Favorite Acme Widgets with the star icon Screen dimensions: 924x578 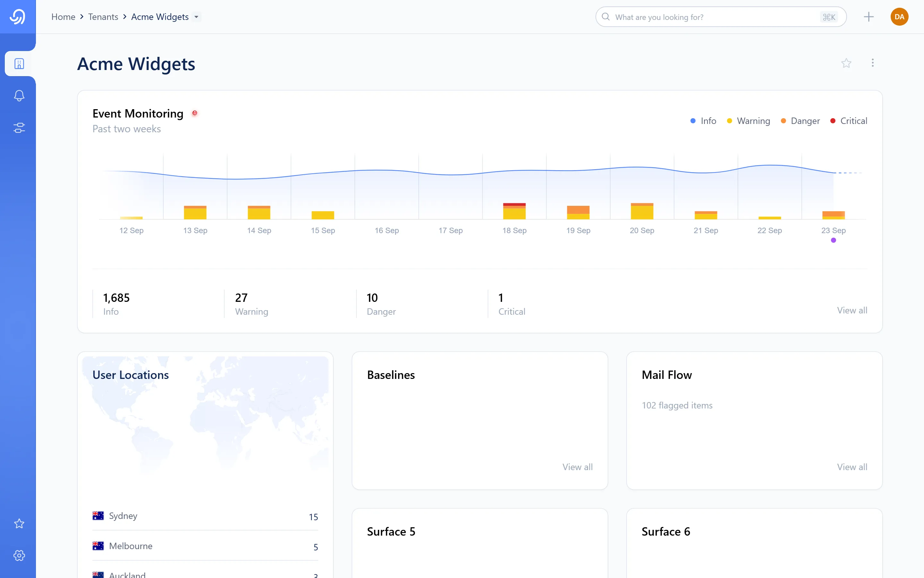[x=846, y=63]
